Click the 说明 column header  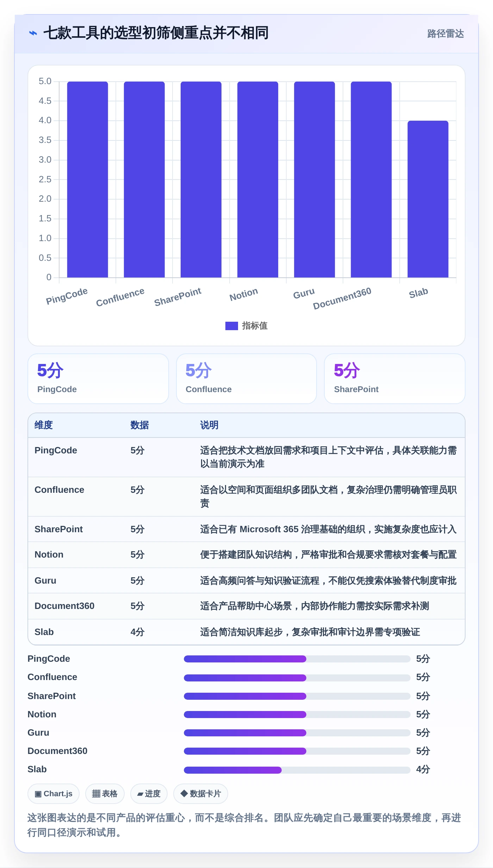coord(210,425)
